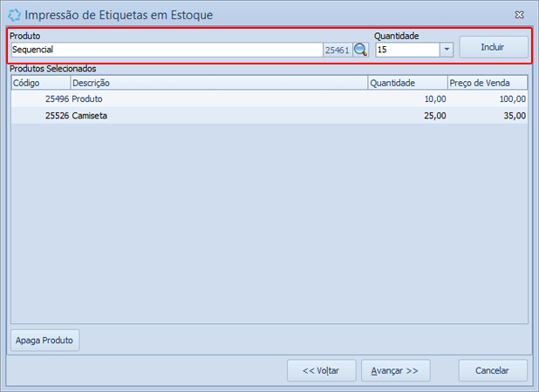Image resolution: width=539 pixels, height=392 pixels.
Task: Focus the Produto input field
Action: (167, 50)
